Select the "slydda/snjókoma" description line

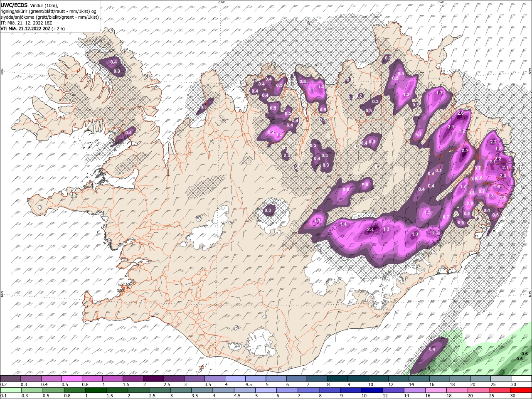click(x=49, y=17)
